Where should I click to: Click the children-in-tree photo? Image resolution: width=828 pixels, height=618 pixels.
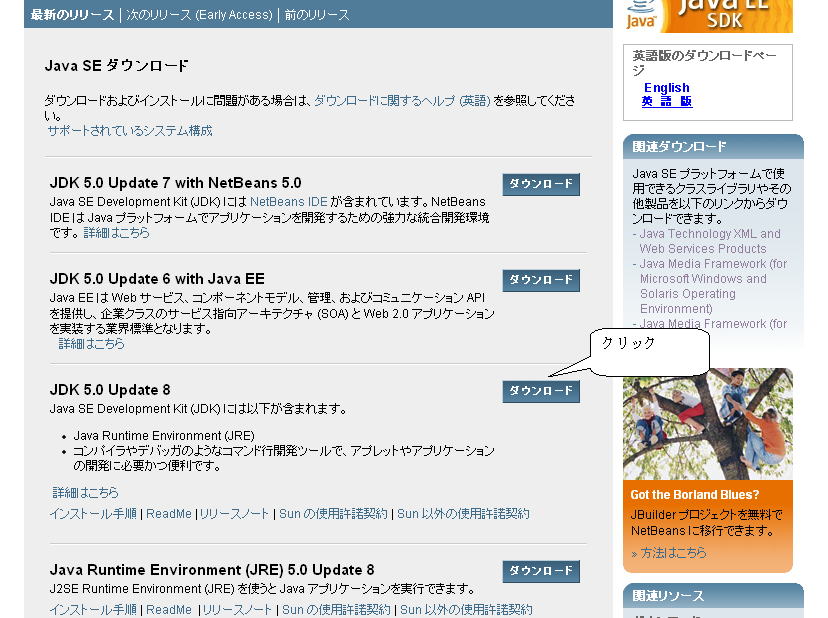tap(708, 424)
